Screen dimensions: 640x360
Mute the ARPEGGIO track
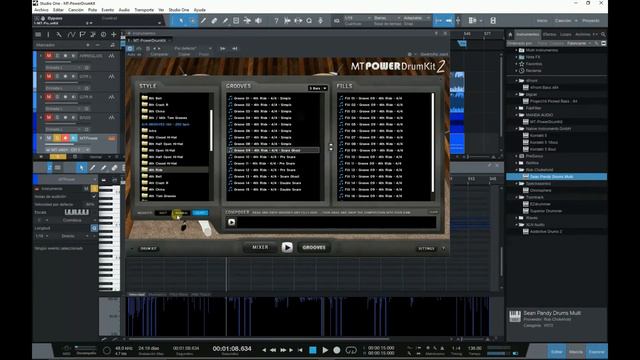[x=49, y=56]
